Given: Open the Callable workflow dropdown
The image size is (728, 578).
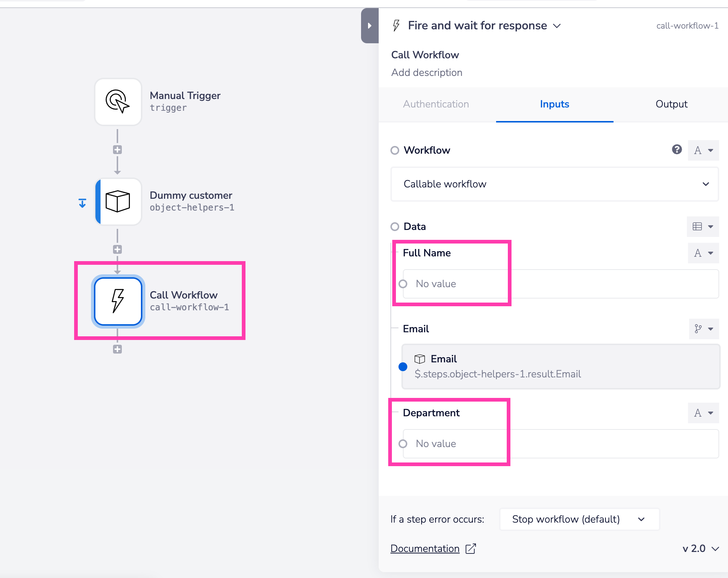Looking at the screenshot, I should (554, 184).
